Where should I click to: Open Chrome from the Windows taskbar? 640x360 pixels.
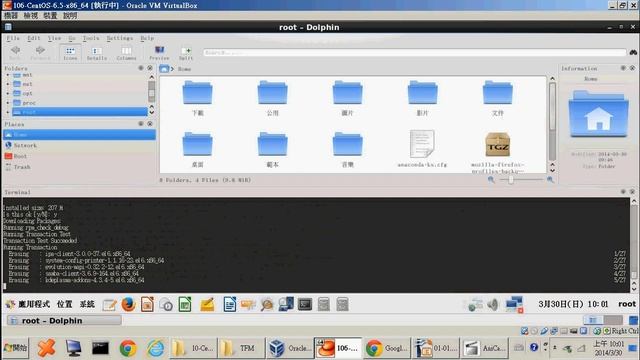pyautogui.click(x=128, y=348)
